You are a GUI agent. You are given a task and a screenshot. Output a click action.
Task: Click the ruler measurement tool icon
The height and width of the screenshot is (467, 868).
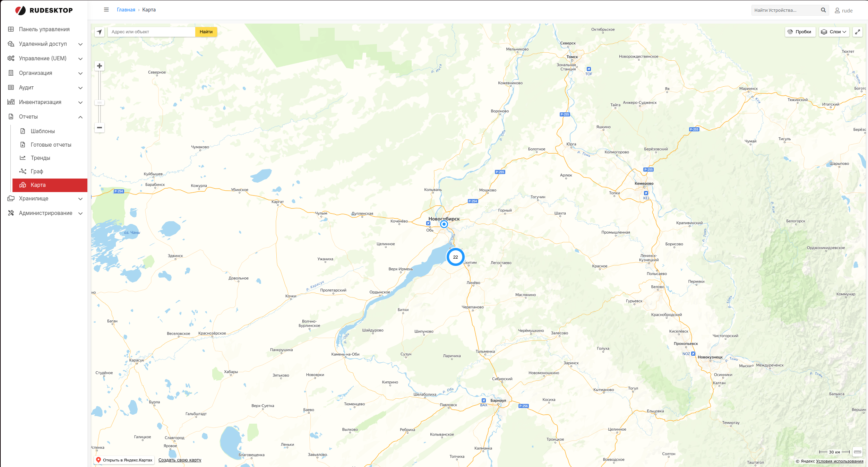coord(858,452)
